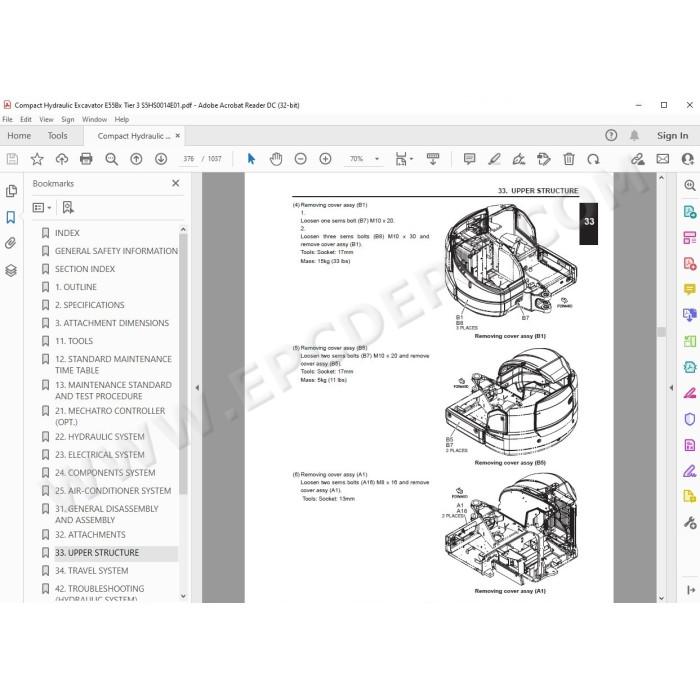The image size is (700, 700).
Task: Share a link to this file
Action: tap(638, 159)
